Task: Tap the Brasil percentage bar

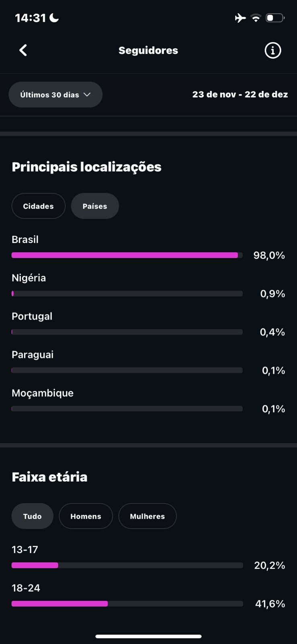Action: click(127, 255)
